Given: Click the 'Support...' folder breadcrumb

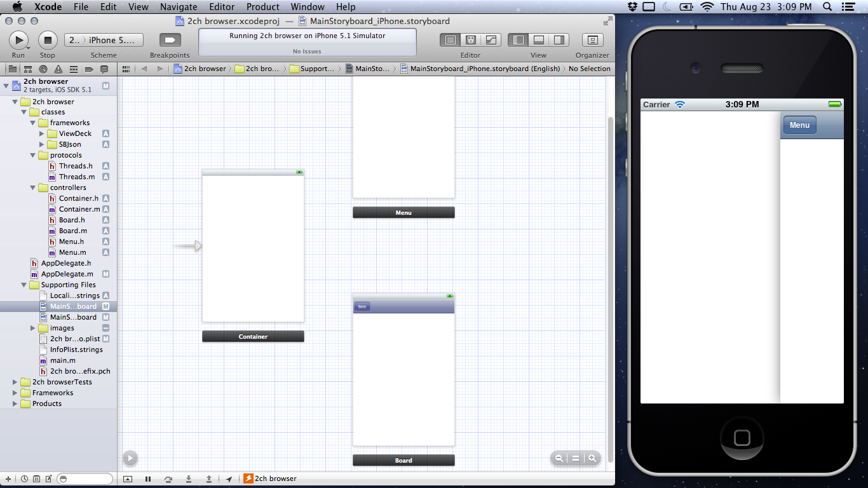Looking at the screenshot, I should pos(312,69).
